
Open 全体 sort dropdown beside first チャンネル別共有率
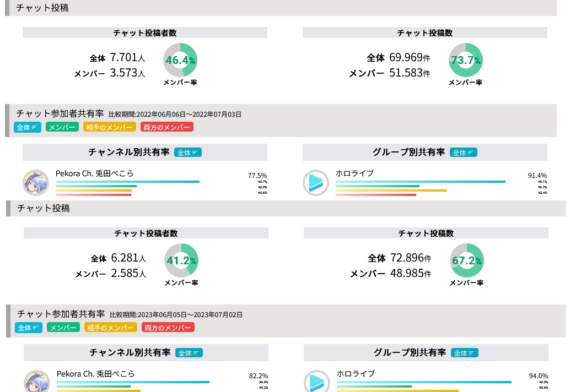(188, 153)
